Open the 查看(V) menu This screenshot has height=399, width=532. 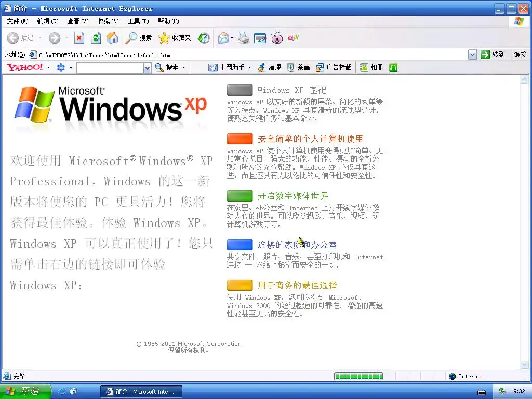tap(78, 21)
